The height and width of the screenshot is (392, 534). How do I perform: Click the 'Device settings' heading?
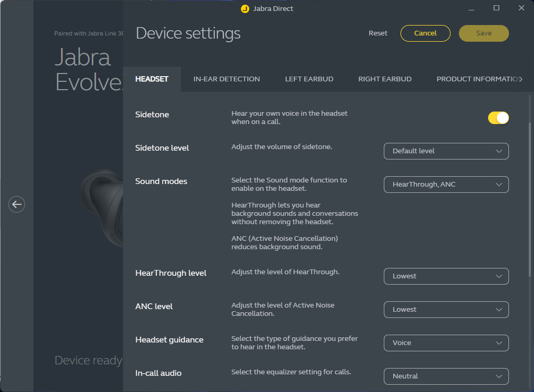pos(188,33)
